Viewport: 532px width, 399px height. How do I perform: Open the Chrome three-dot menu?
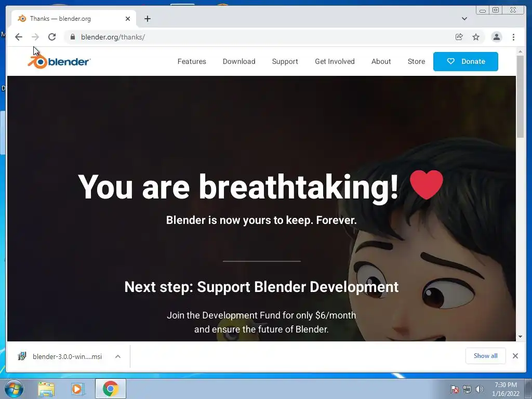click(513, 37)
